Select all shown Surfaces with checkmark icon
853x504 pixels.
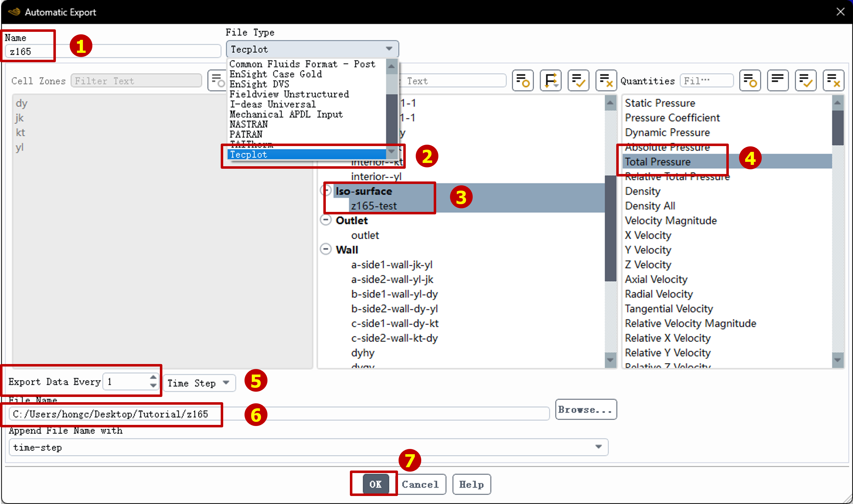click(578, 81)
